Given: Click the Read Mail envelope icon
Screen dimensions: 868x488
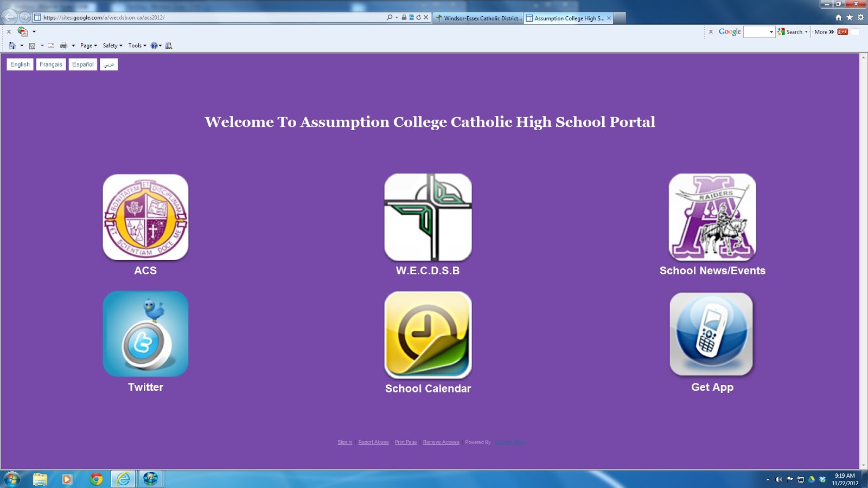Looking at the screenshot, I should [x=51, y=46].
